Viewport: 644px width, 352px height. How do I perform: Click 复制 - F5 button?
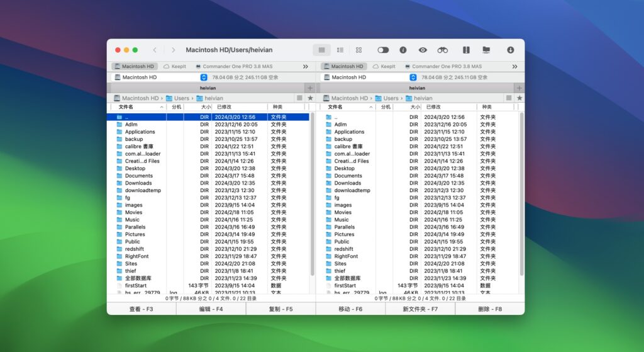(x=281, y=309)
